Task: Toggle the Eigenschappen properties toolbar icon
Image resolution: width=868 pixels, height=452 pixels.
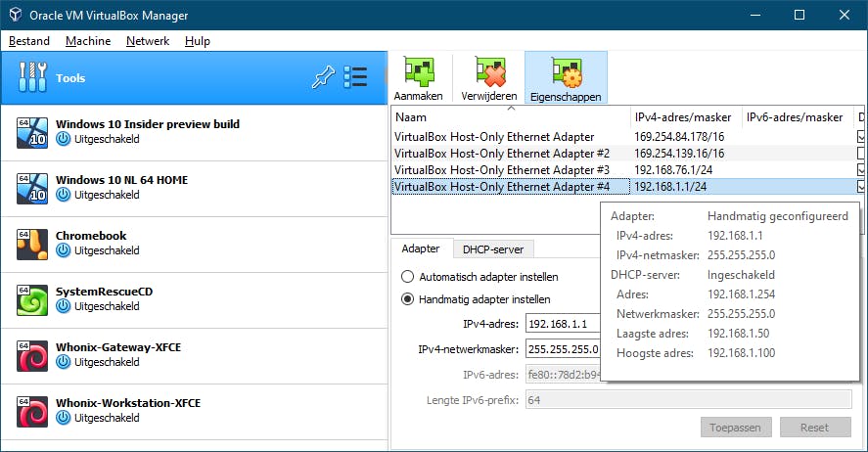Action: (567, 72)
